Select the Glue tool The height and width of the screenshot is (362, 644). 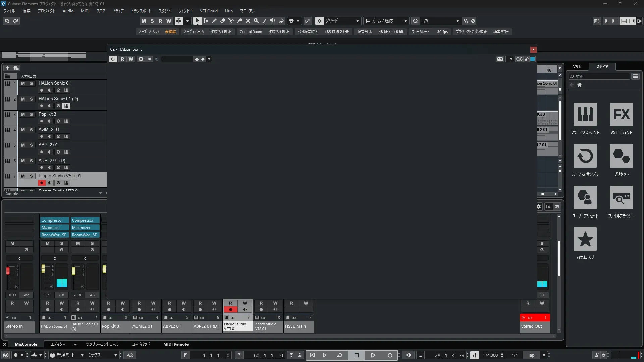(x=239, y=21)
